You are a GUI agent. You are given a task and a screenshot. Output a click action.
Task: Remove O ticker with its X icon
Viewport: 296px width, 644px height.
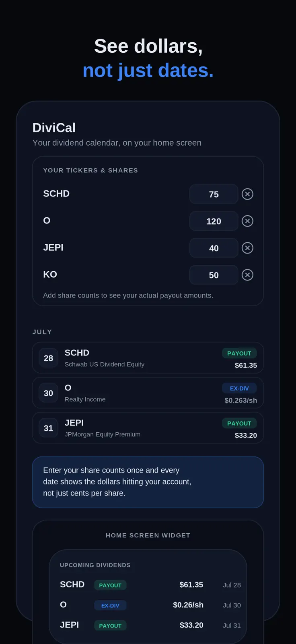(x=247, y=221)
